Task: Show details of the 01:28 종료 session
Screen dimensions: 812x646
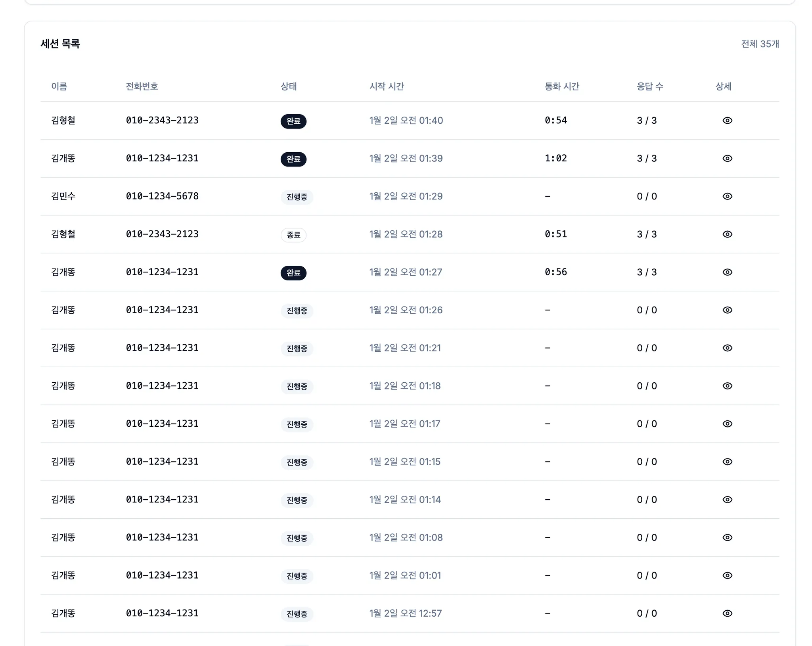Action: click(727, 234)
